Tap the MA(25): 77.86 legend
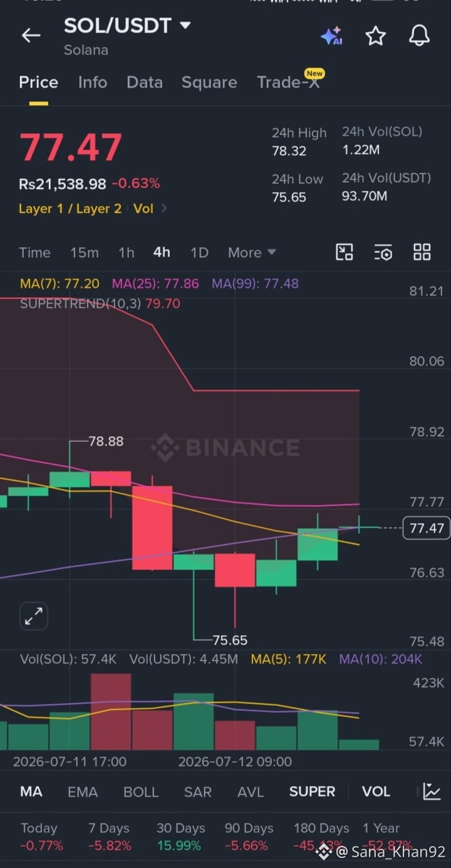451x868 pixels. point(155,283)
